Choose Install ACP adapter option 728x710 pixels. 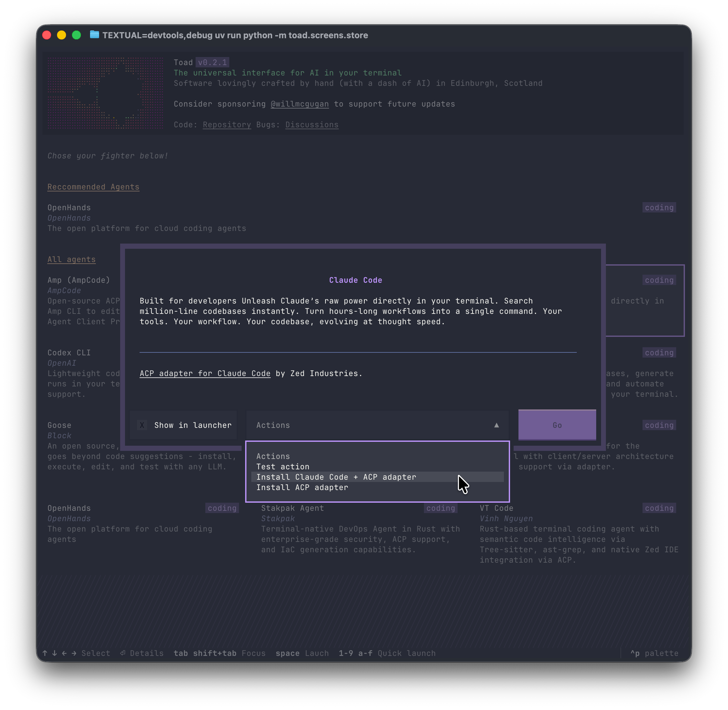tap(302, 487)
